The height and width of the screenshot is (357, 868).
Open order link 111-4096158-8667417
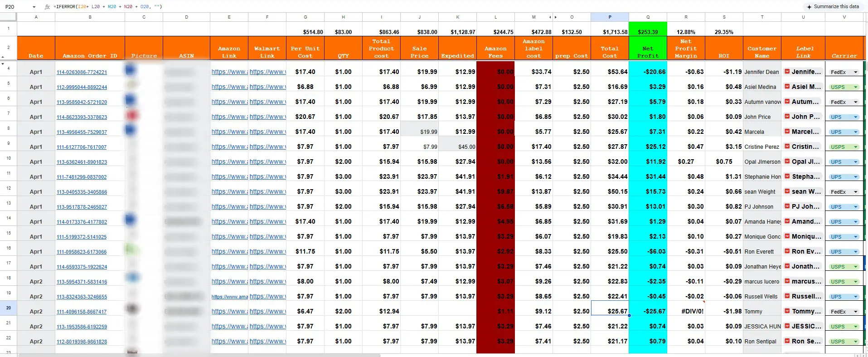82,312
